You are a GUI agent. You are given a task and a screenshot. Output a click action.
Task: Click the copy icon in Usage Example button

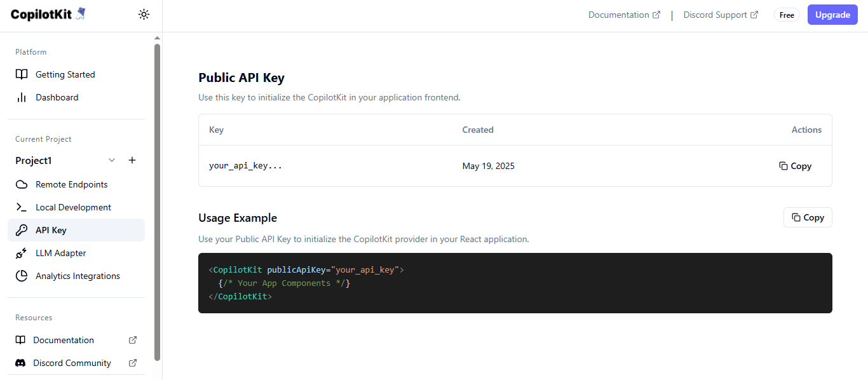[x=796, y=217]
